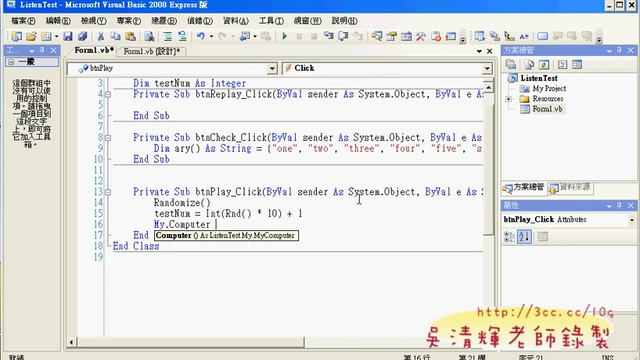
Task: Open the 專案(P) Project menu
Action: (x=129, y=21)
